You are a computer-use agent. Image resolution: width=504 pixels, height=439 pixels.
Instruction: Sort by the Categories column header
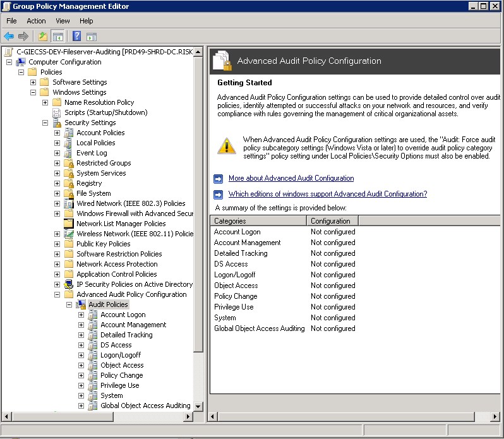pos(258,221)
